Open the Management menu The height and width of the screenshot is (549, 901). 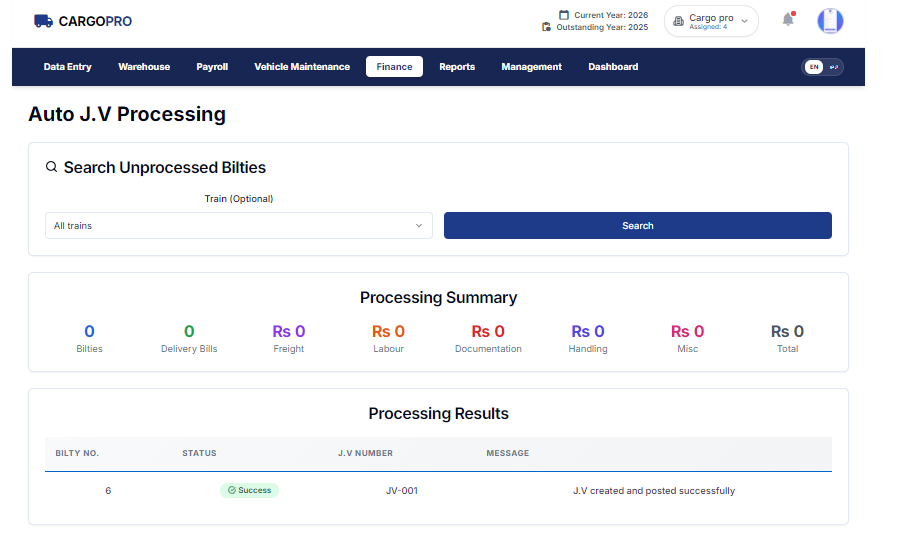(531, 67)
